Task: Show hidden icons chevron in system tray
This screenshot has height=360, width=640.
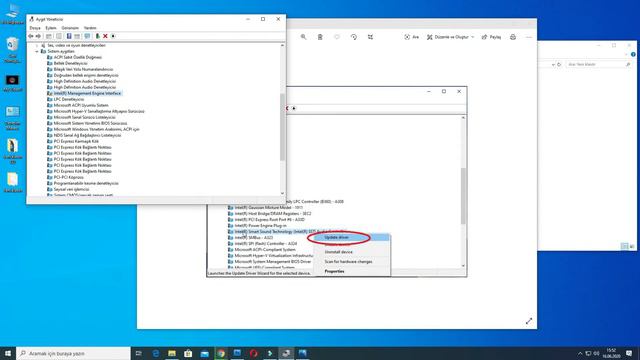Action: 580,353
